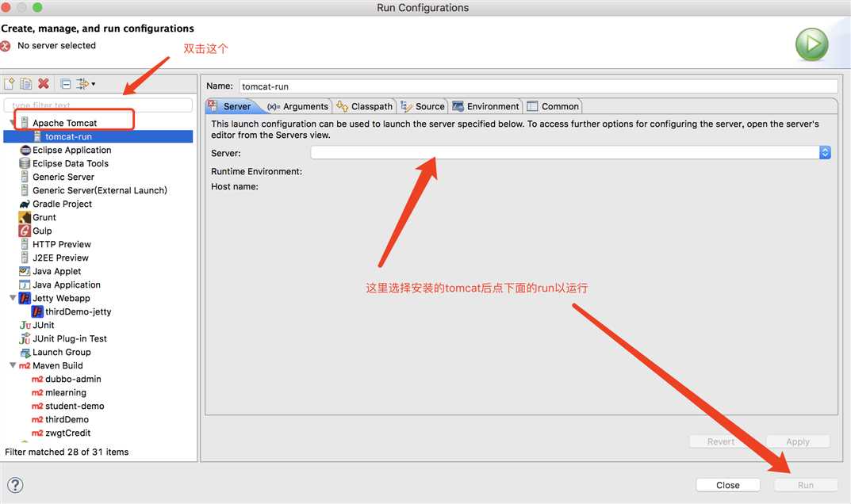Collapse the Jetty Webapp node
851x504 pixels.
coord(13,298)
